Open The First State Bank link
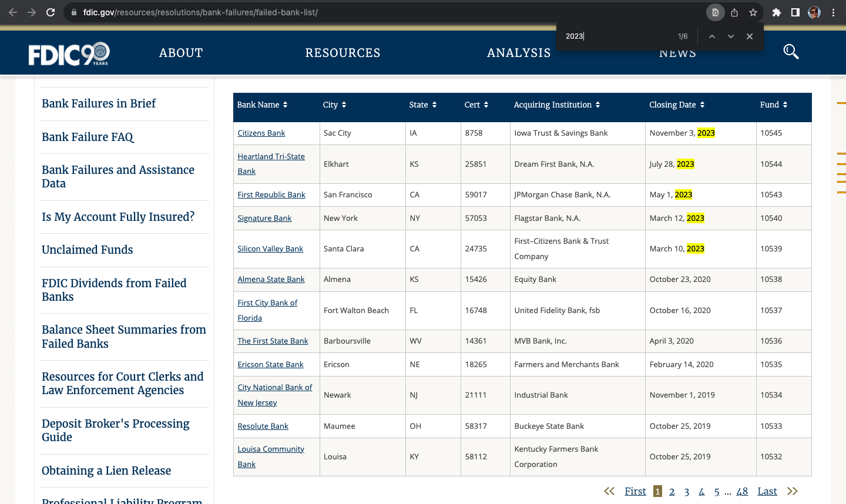The width and height of the screenshot is (846, 504). coord(273,341)
